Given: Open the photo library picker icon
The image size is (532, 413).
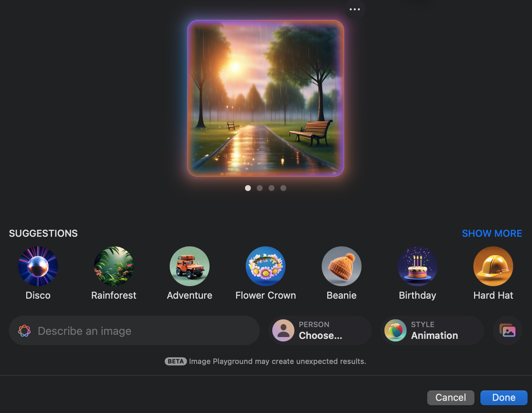Looking at the screenshot, I should click(508, 330).
